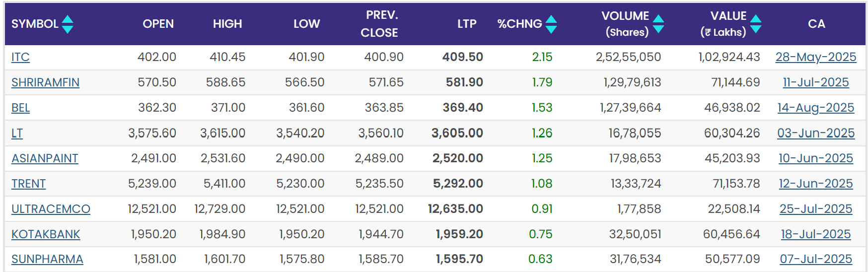Screen dimensions: 868x272
Task: Select the ULTRACEMCO symbol link
Action: pyautogui.click(x=51, y=209)
